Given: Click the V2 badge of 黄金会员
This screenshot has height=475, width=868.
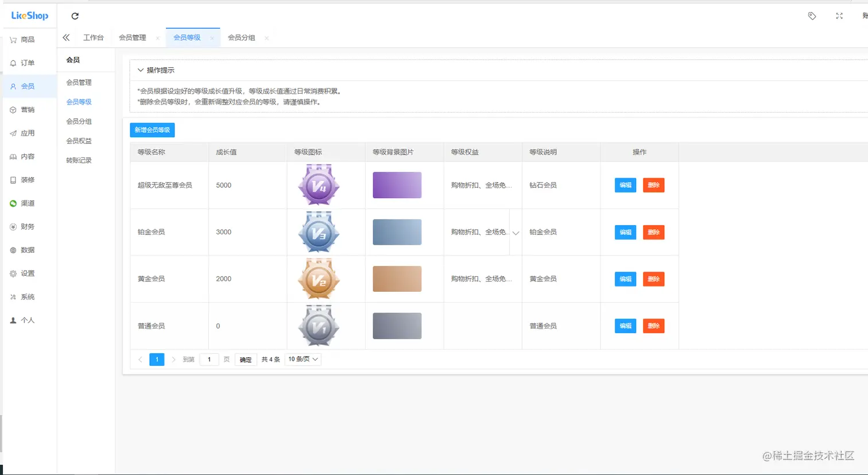Looking at the screenshot, I should click(319, 279).
